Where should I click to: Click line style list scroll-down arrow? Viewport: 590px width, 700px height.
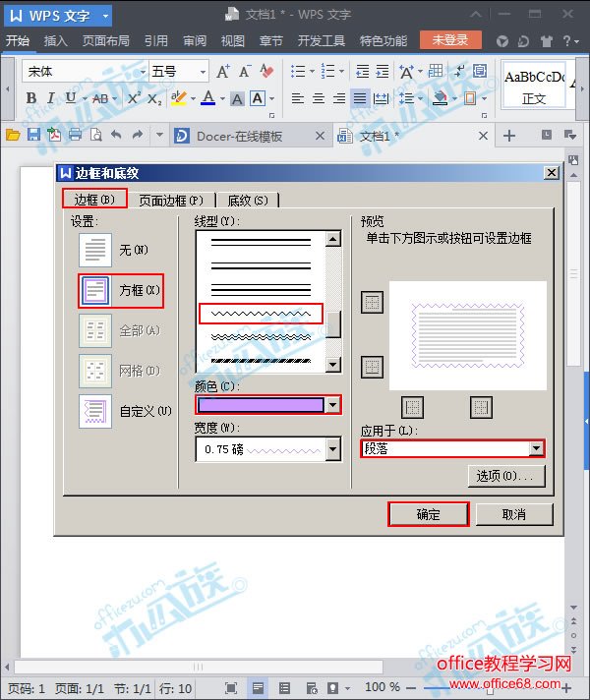[x=332, y=365]
